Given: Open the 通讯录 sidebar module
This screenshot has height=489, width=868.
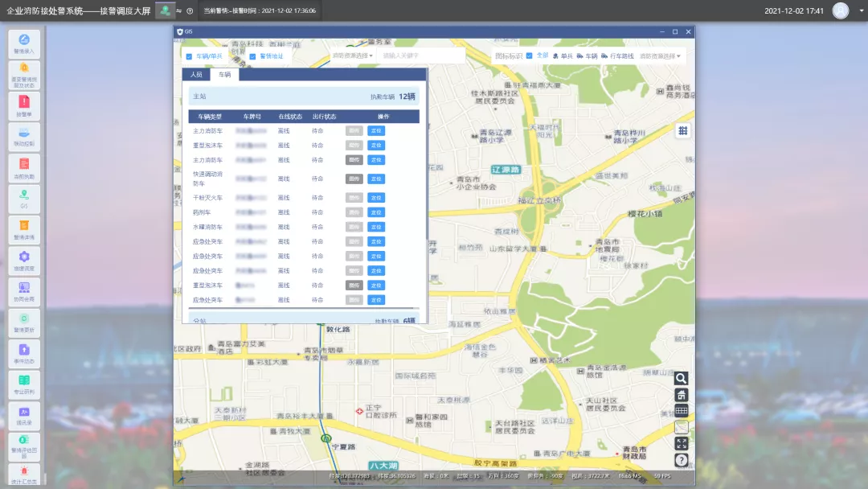Looking at the screenshot, I should pyautogui.click(x=24, y=416).
